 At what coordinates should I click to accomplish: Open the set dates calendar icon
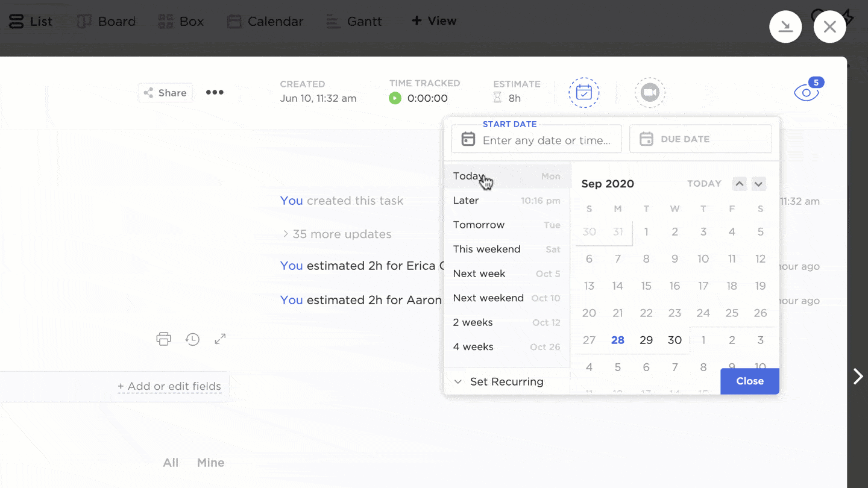(584, 92)
